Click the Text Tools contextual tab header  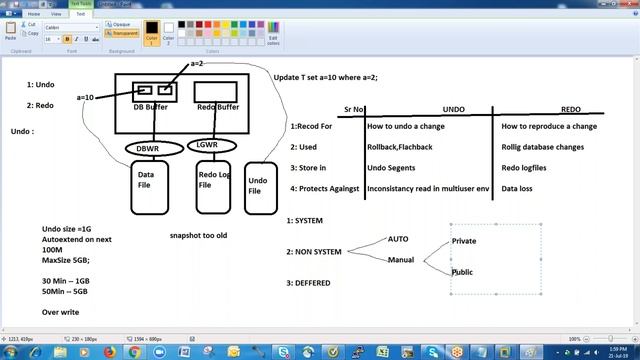point(81,4)
